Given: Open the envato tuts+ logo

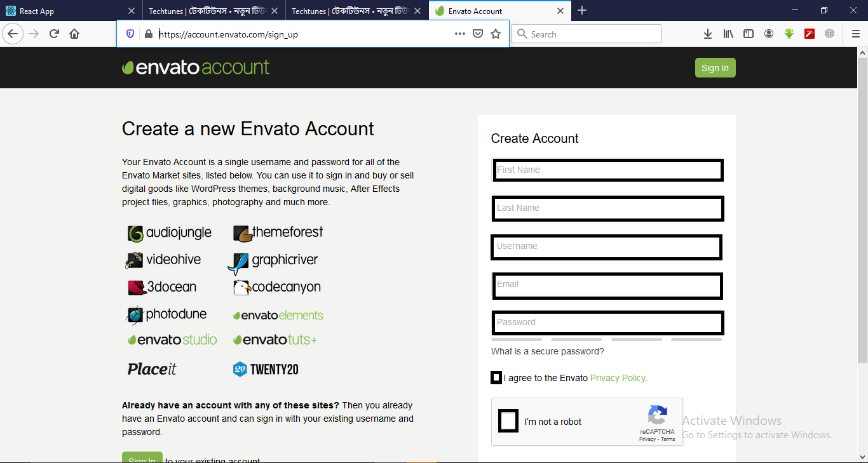Looking at the screenshot, I should click(x=275, y=340).
